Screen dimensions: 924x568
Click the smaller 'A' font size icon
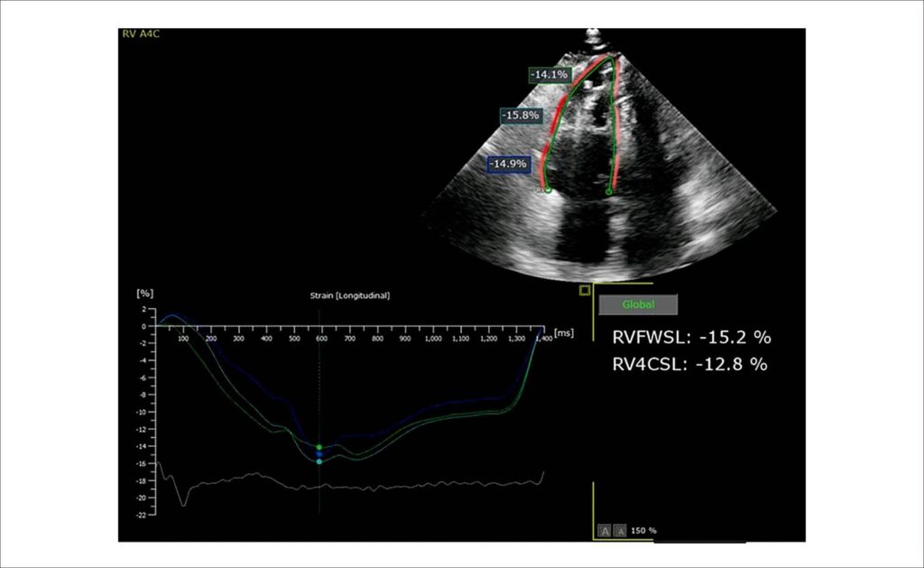tap(620, 531)
